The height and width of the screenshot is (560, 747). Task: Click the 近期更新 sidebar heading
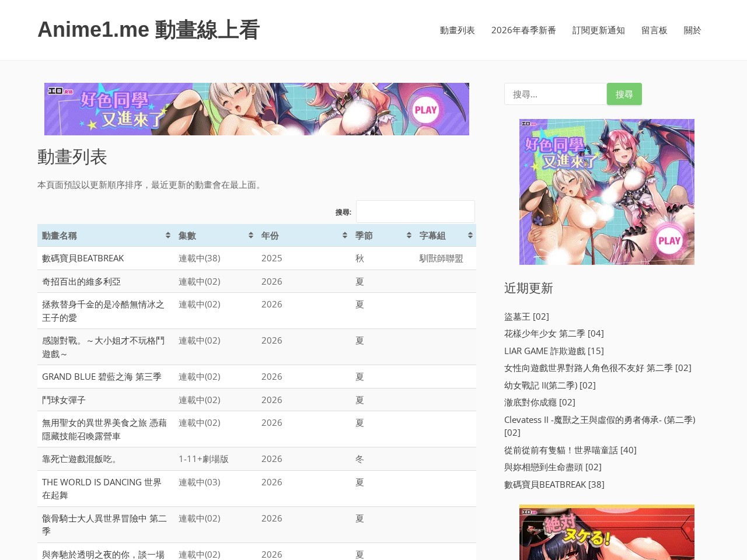[529, 288]
